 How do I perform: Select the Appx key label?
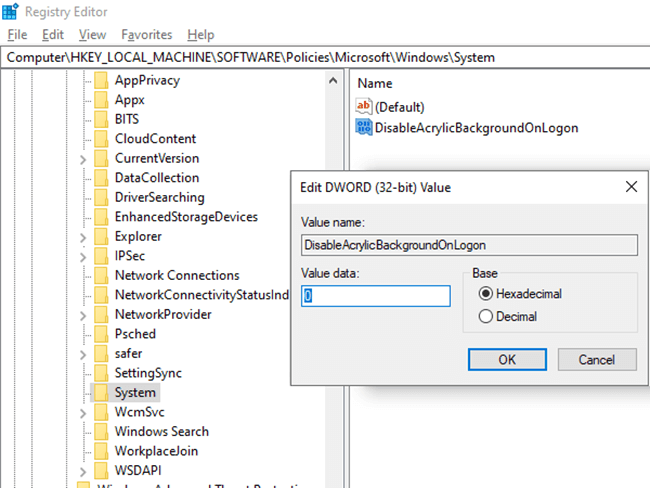130,100
